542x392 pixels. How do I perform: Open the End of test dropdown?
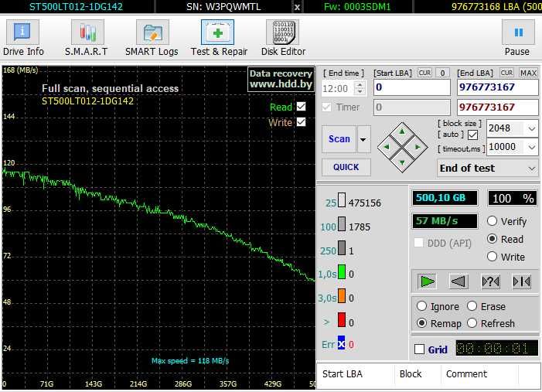(531, 168)
